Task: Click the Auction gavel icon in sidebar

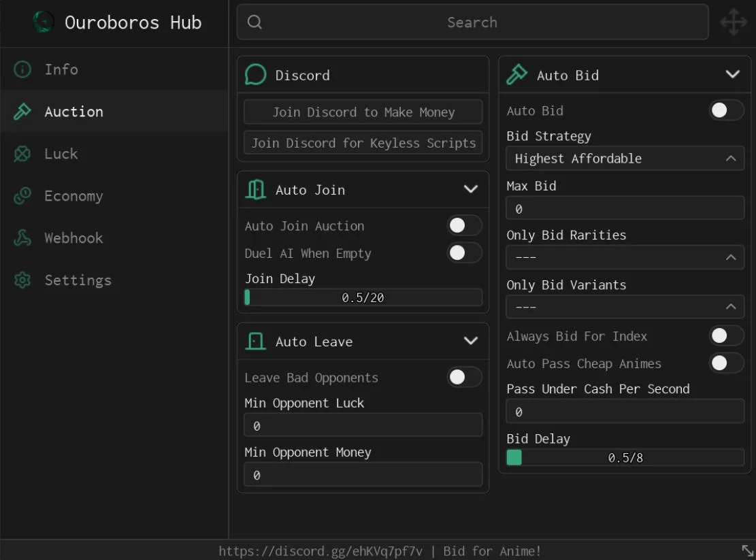Action: pyautogui.click(x=22, y=112)
